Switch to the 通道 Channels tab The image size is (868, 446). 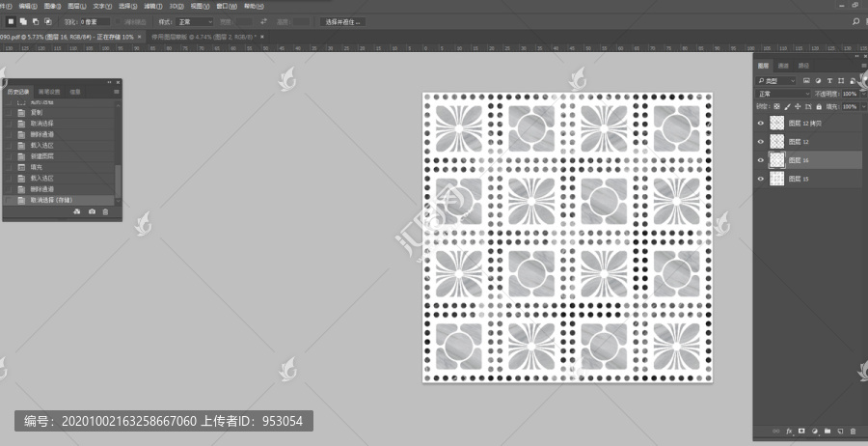click(x=783, y=66)
